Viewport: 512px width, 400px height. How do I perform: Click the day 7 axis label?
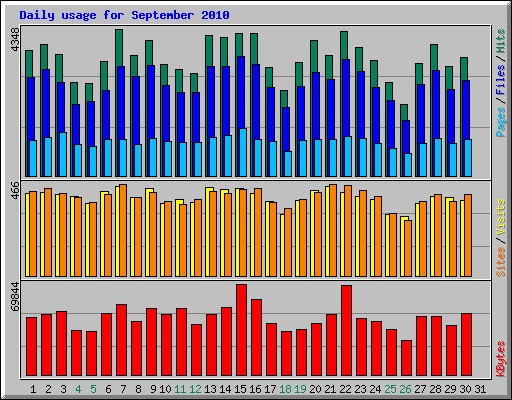tap(123, 389)
